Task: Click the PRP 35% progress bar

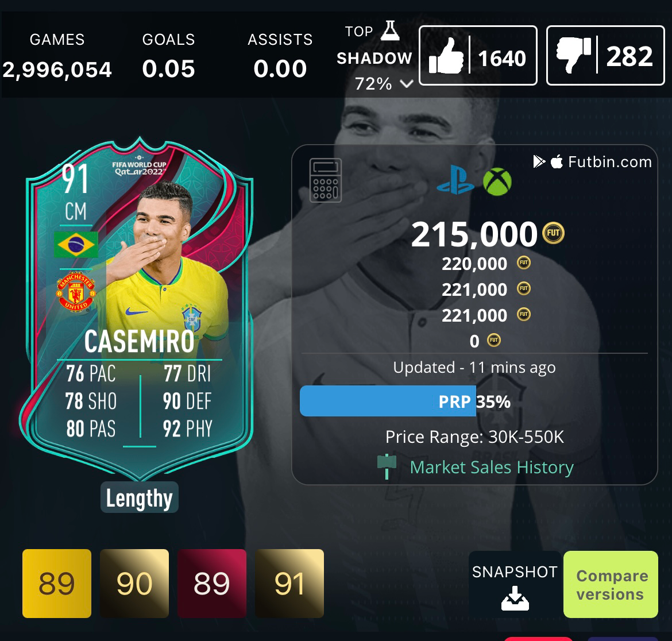Action: (405, 401)
